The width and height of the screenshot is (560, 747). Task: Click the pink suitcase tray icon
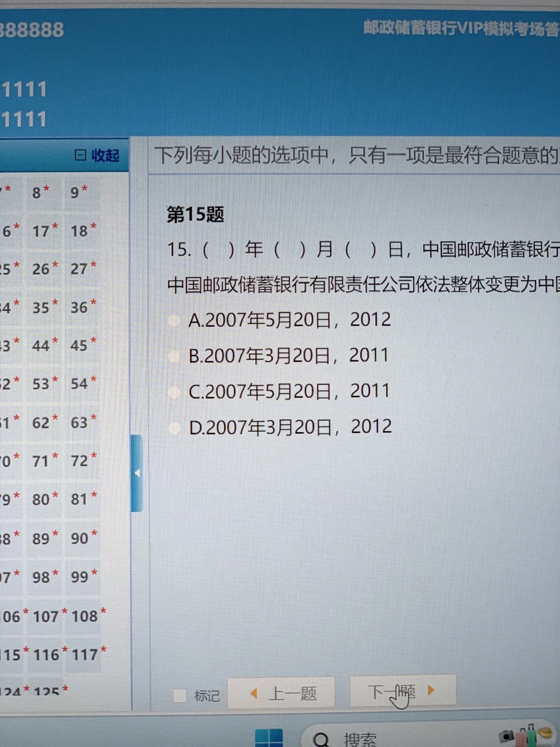(x=521, y=738)
